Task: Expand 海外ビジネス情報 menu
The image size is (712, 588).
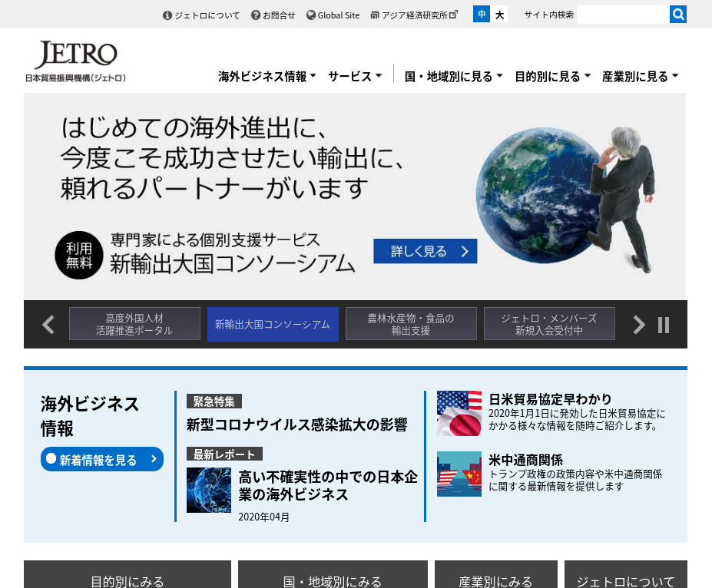Action: click(x=267, y=76)
